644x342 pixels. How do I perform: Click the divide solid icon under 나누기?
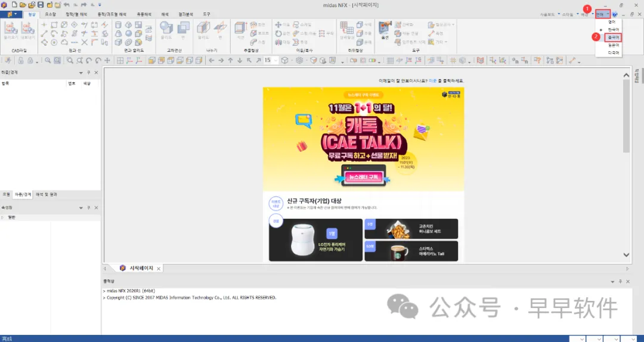203,30
